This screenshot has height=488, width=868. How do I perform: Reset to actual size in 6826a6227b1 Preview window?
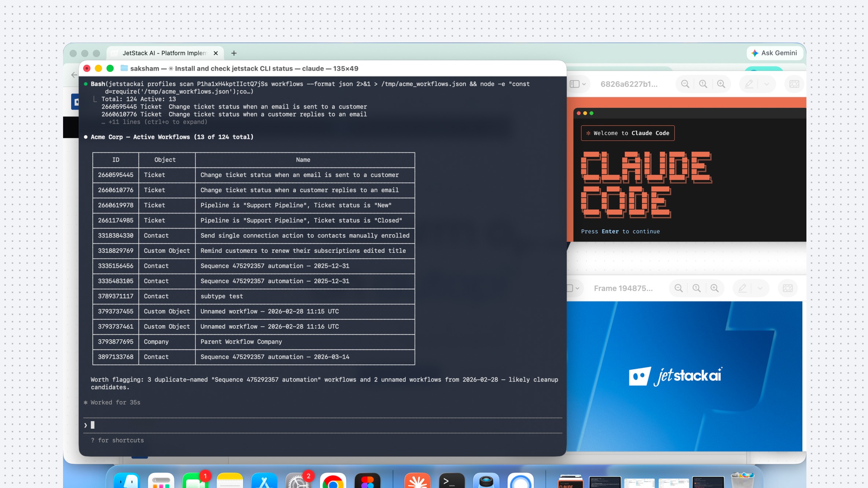(703, 84)
